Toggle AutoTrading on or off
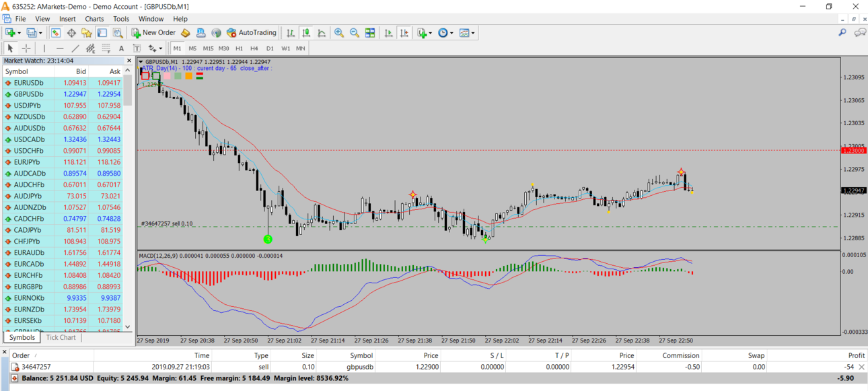Image resolution: width=868 pixels, height=391 pixels. (x=252, y=32)
